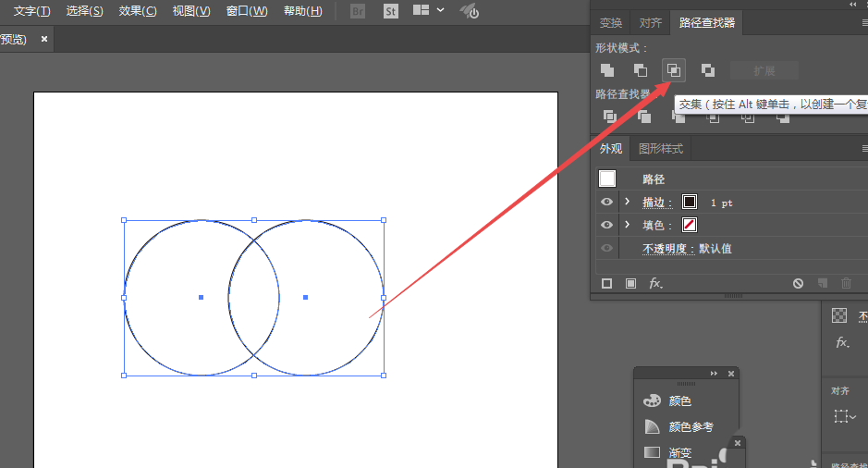This screenshot has width=868, height=468.
Task: Click the Minus Front shape mode icon
Action: click(x=641, y=70)
